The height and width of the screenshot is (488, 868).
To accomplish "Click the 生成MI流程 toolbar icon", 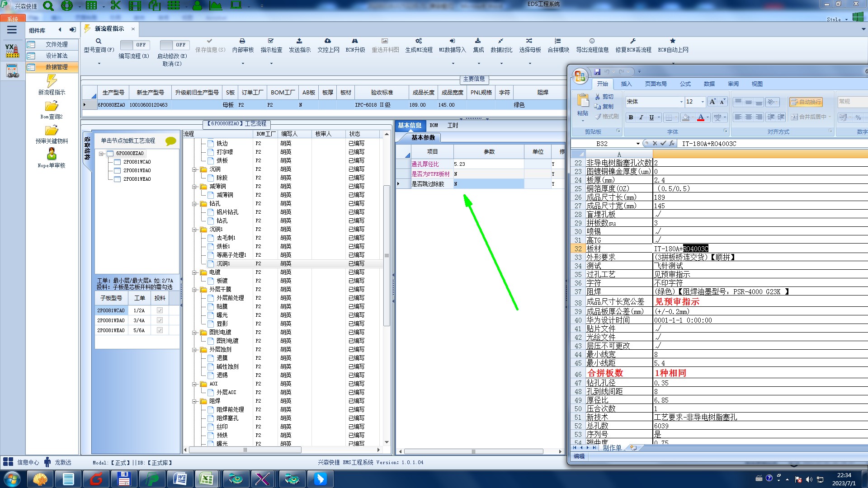I will 419,41.
